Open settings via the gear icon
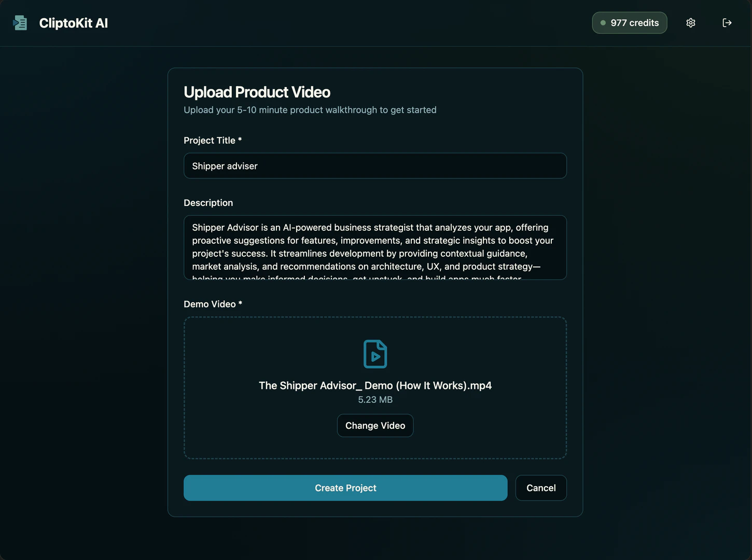 [x=690, y=23]
